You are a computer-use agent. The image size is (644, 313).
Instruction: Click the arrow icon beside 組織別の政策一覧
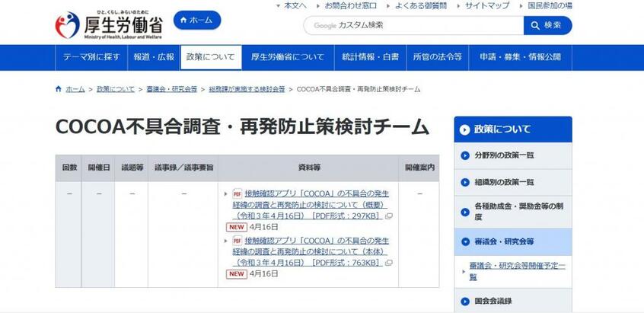(x=465, y=182)
